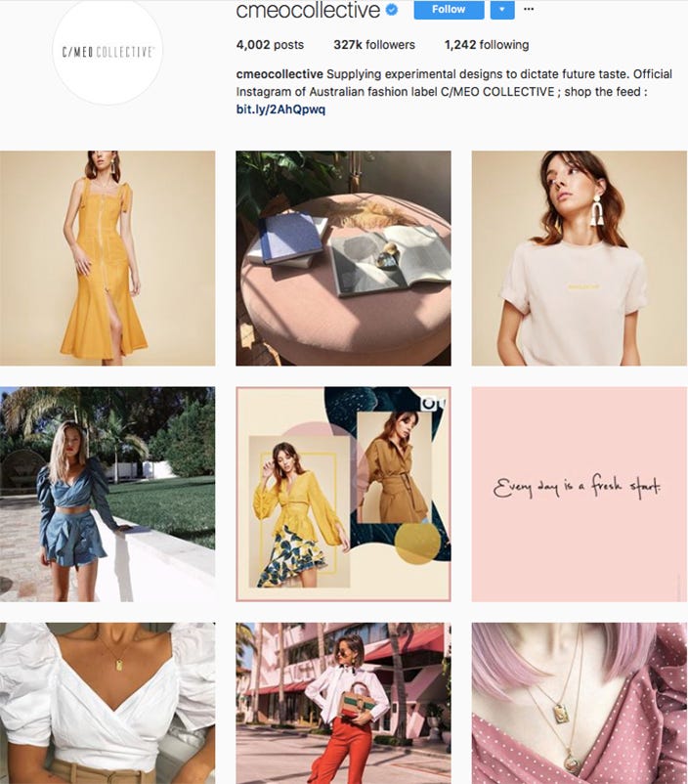
Task: Open the pink hair necklace post
Action: coord(580,703)
